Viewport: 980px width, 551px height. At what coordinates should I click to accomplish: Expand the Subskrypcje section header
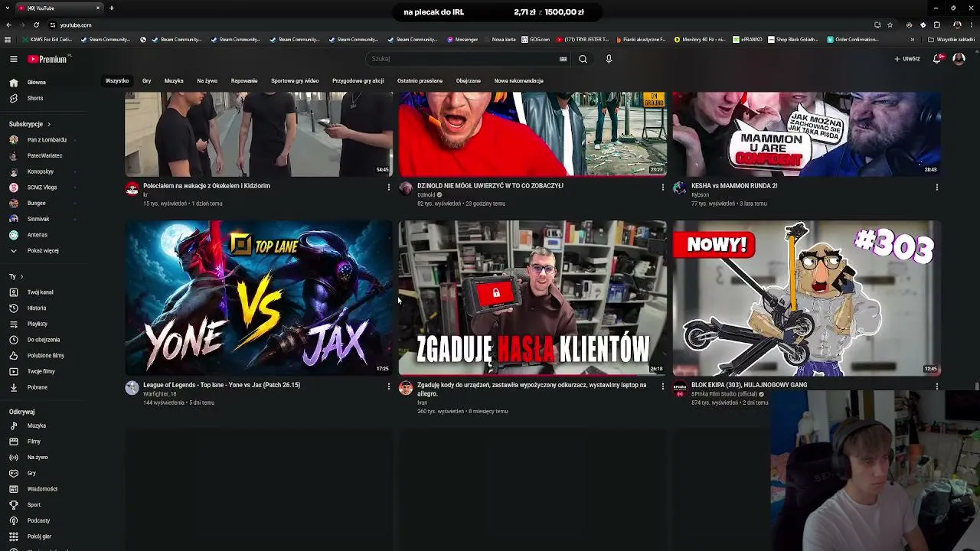(30, 124)
